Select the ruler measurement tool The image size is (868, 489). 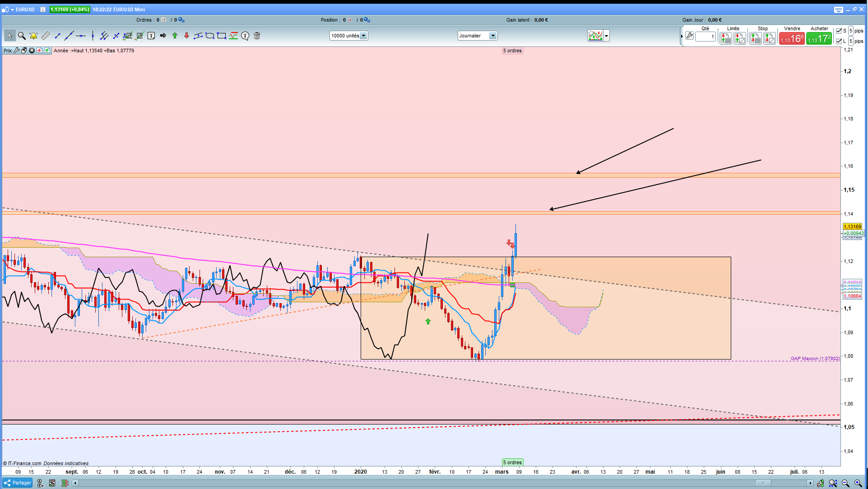46,36
